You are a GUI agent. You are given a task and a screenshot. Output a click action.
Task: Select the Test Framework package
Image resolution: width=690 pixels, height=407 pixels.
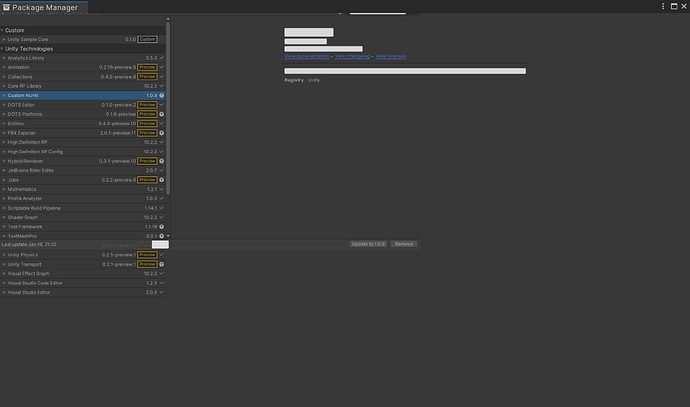pyautogui.click(x=83, y=227)
